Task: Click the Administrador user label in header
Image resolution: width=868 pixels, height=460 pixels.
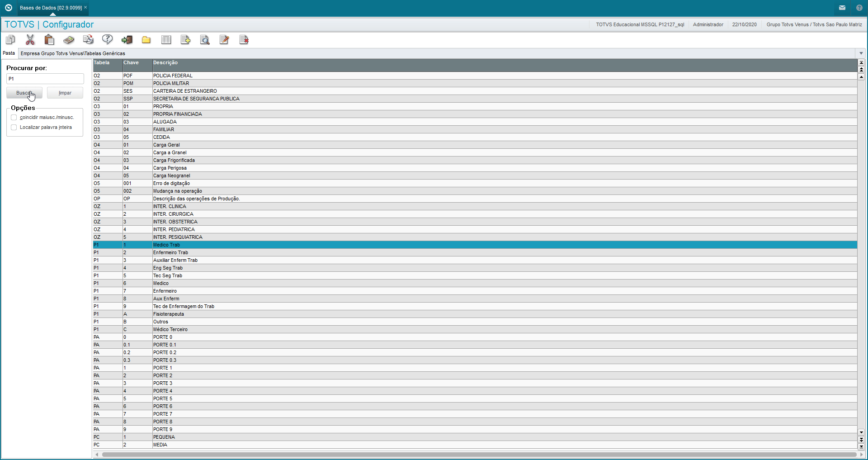Action: (708, 25)
